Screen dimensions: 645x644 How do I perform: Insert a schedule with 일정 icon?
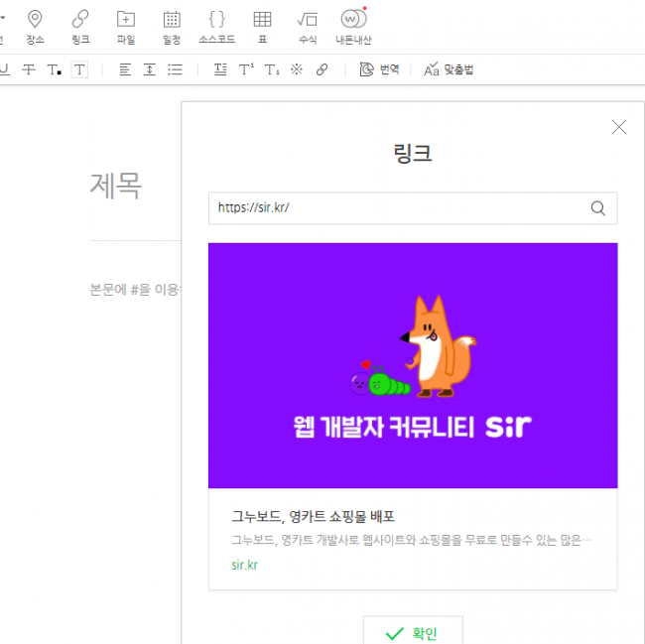coord(172,27)
